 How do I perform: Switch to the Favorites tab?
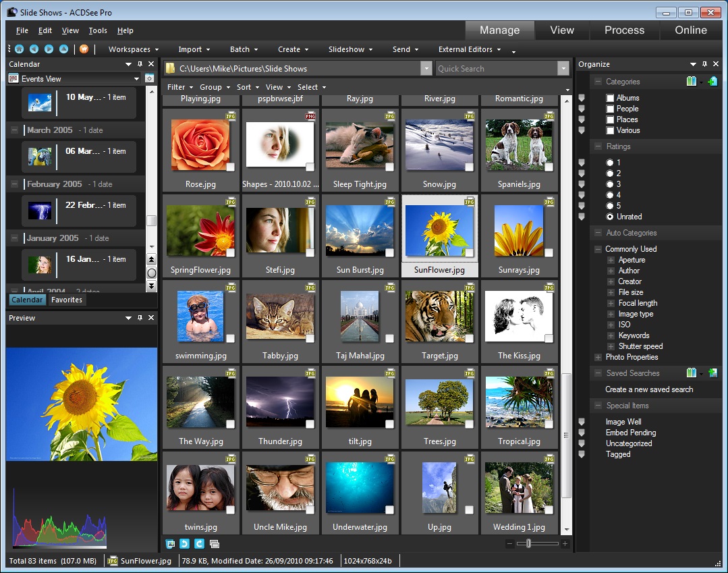click(x=66, y=299)
